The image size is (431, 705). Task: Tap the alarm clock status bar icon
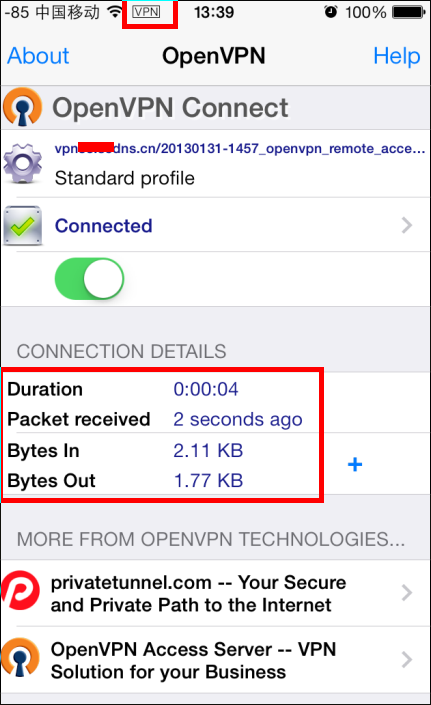click(331, 12)
